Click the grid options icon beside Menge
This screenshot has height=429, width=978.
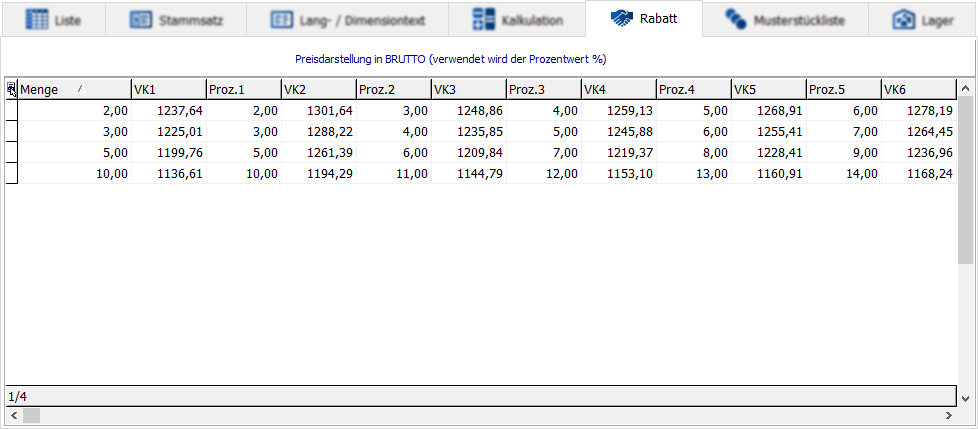tap(12, 90)
